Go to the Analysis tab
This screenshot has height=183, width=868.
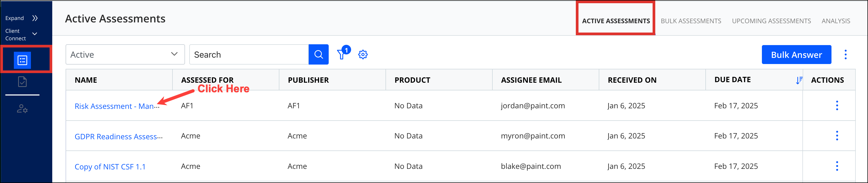pyautogui.click(x=836, y=21)
